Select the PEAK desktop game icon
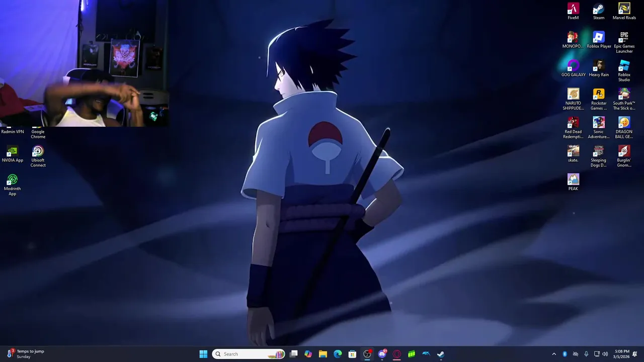644x362 pixels. coord(573,183)
